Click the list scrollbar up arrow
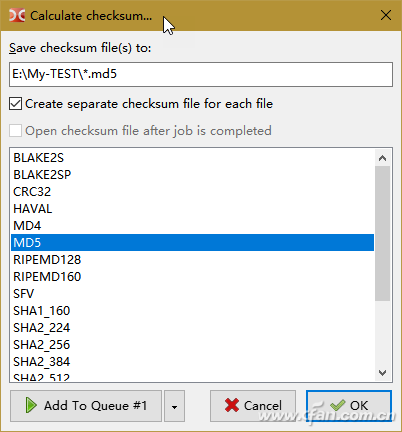This screenshot has width=402, height=432. 383,158
